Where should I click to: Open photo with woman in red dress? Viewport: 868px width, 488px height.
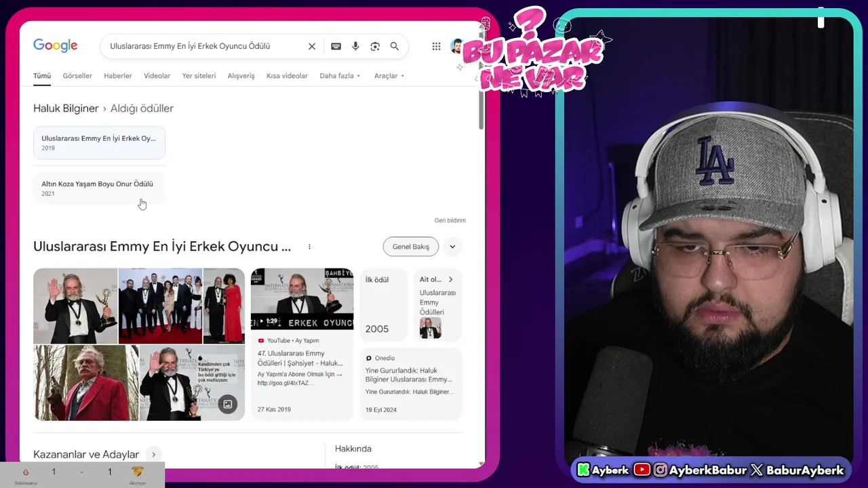[x=224, y=306]
